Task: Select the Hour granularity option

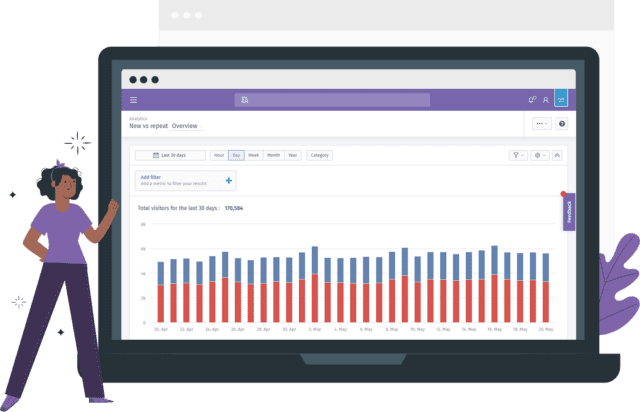Action: pyautogui.click(x=219, y=155)
